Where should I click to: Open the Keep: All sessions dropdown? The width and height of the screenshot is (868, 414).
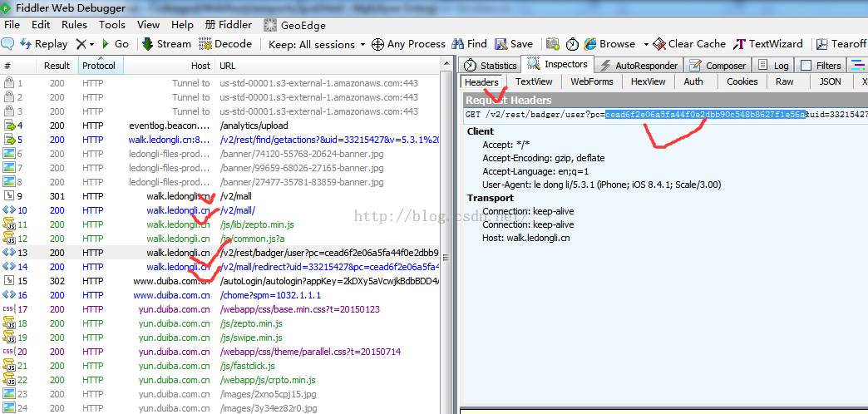point(317,44)
